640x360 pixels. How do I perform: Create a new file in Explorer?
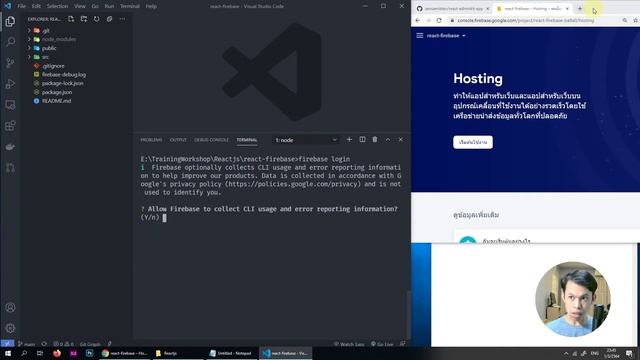pyautogui.click(x=71, y=19)
